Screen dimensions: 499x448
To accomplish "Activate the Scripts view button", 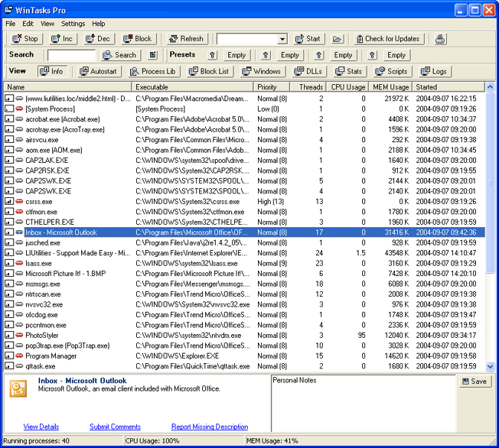I will point(391,71).
